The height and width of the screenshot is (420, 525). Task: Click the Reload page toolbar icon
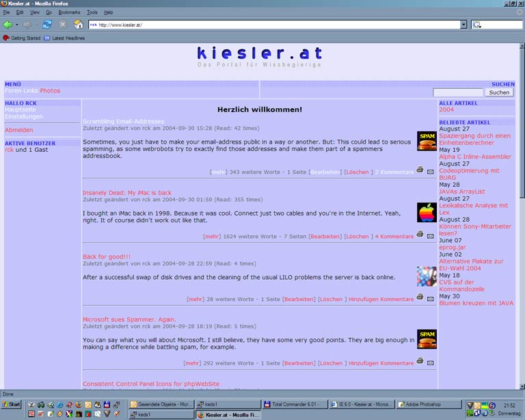tap(47, 25)
